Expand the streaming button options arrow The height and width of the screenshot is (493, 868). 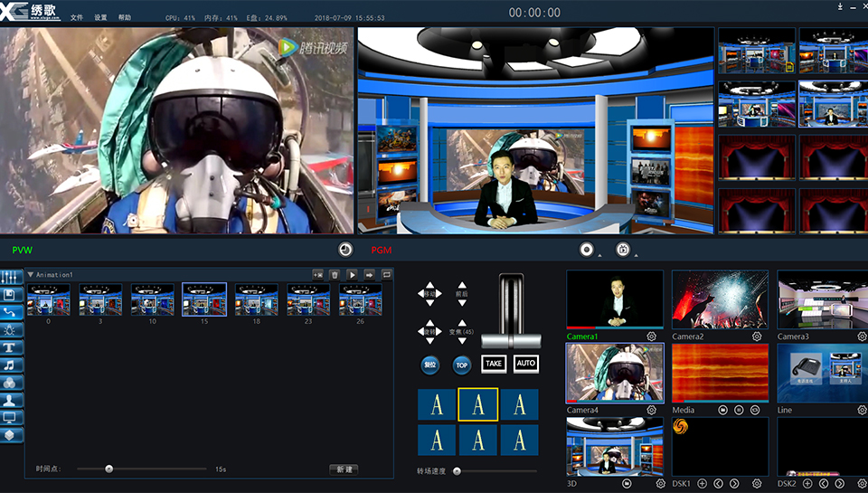(x=635, y=255)
